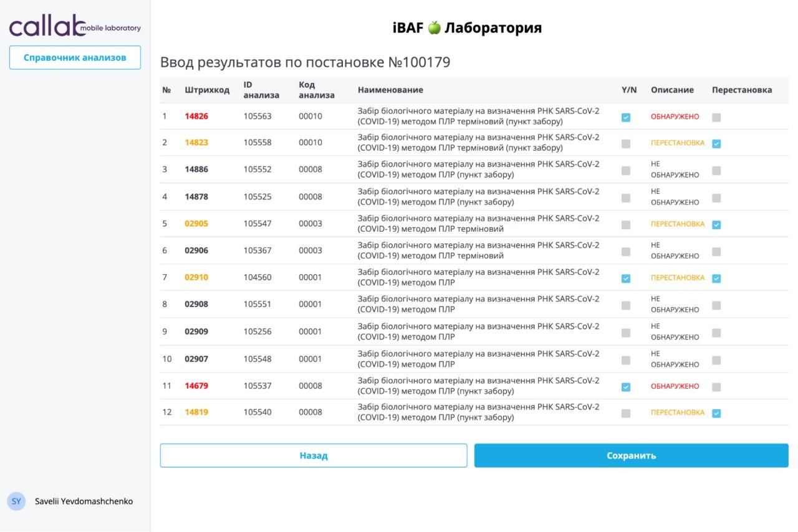Select red barcode 14826 in first row
798x532 pixels.
196,116
